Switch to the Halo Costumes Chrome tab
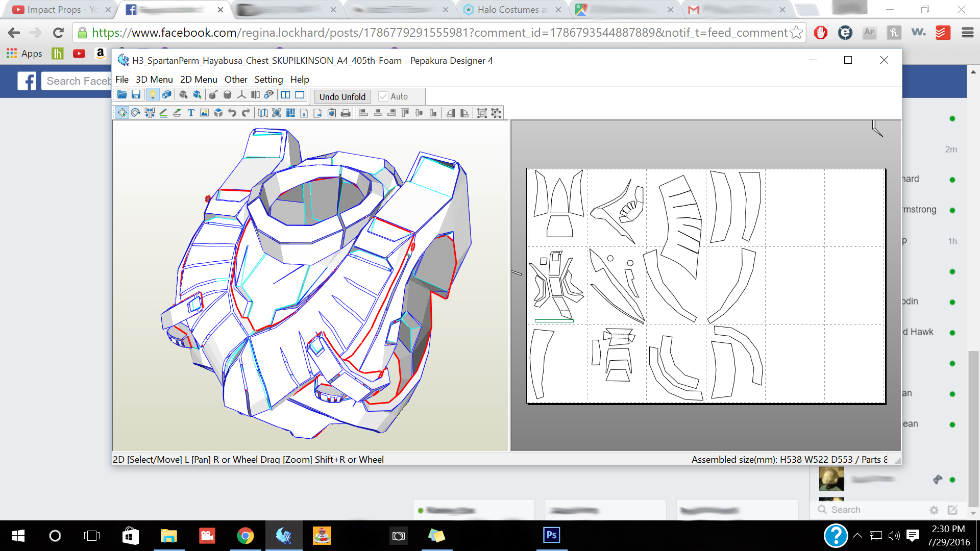Screen dimensions: 980x551 tap(511, 10)
